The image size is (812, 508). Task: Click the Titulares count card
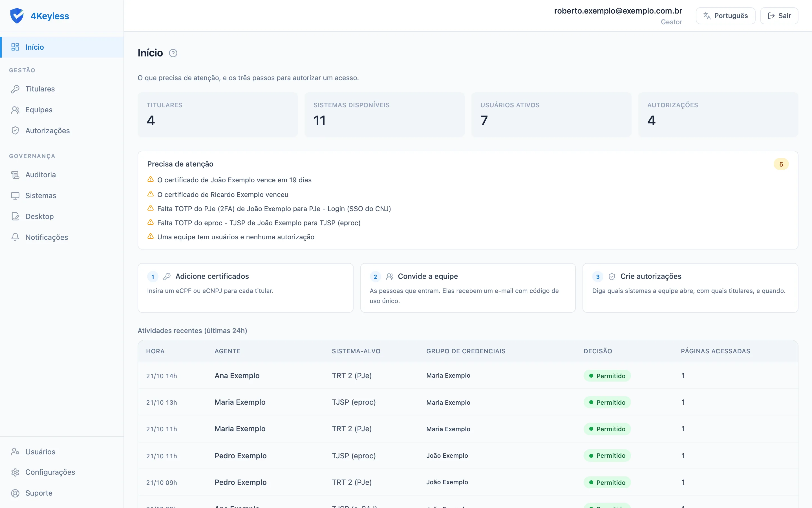tap(217, 115)
